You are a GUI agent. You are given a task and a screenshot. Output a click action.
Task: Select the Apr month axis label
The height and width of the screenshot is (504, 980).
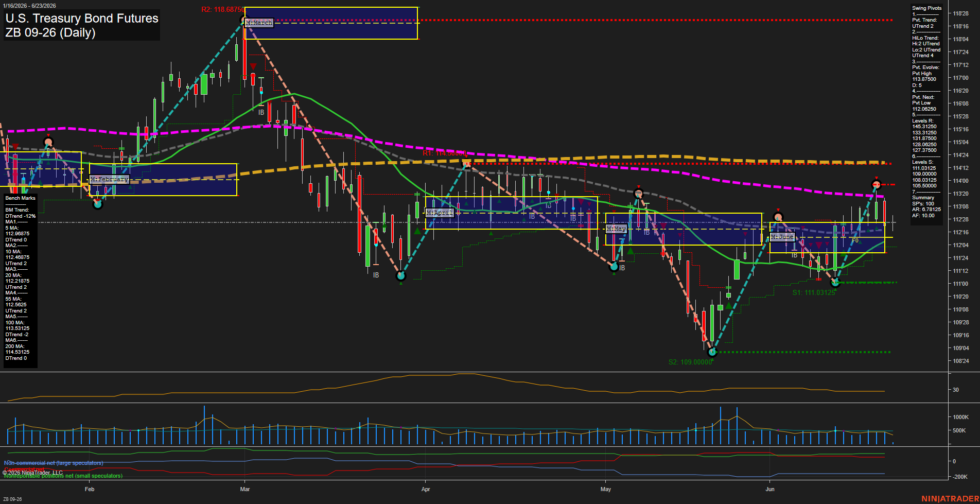[x=426, y=489]
